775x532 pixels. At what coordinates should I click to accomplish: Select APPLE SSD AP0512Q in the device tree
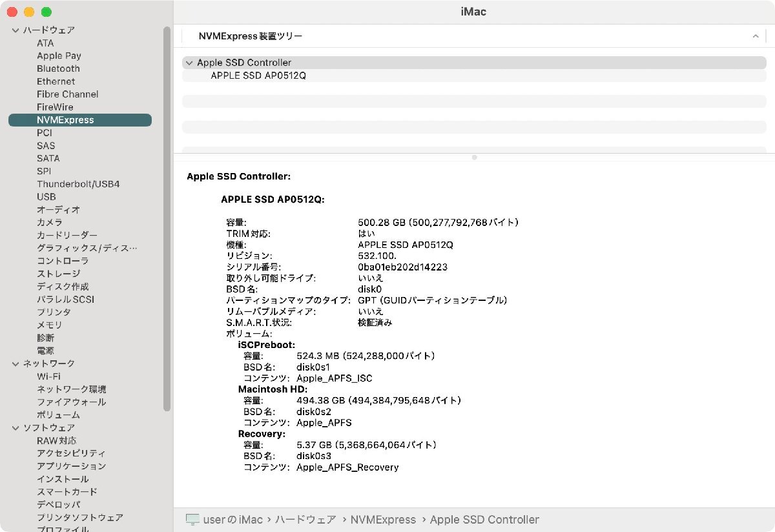(x=258, y=76)
